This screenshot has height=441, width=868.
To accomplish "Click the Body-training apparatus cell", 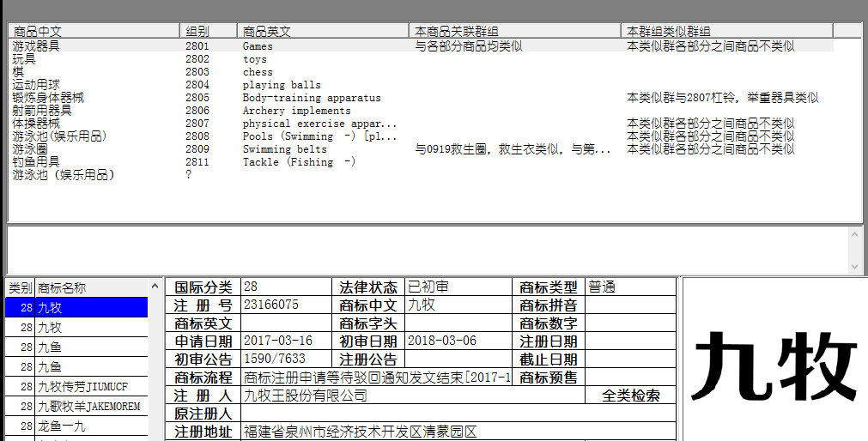I will (x=312, y=98).
